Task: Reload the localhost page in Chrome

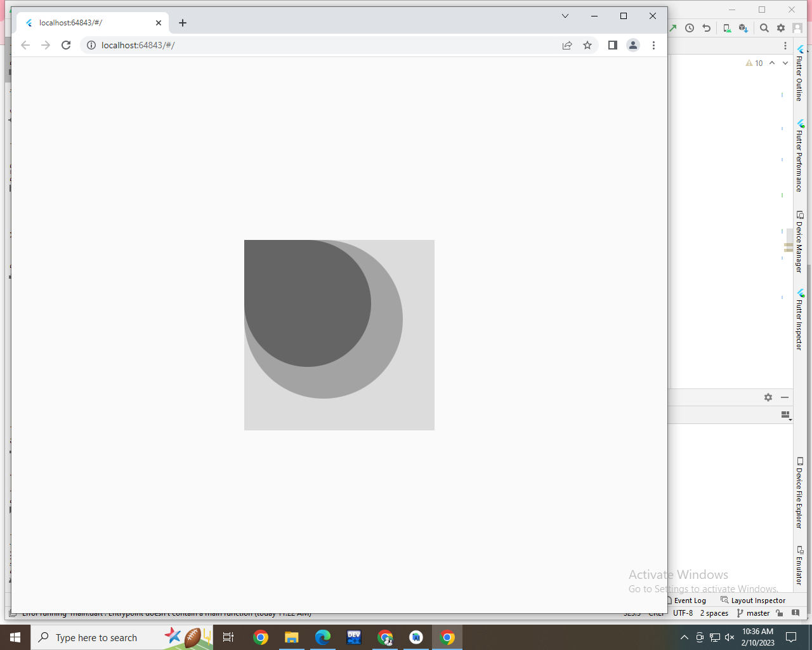Action: coord(66,45)
